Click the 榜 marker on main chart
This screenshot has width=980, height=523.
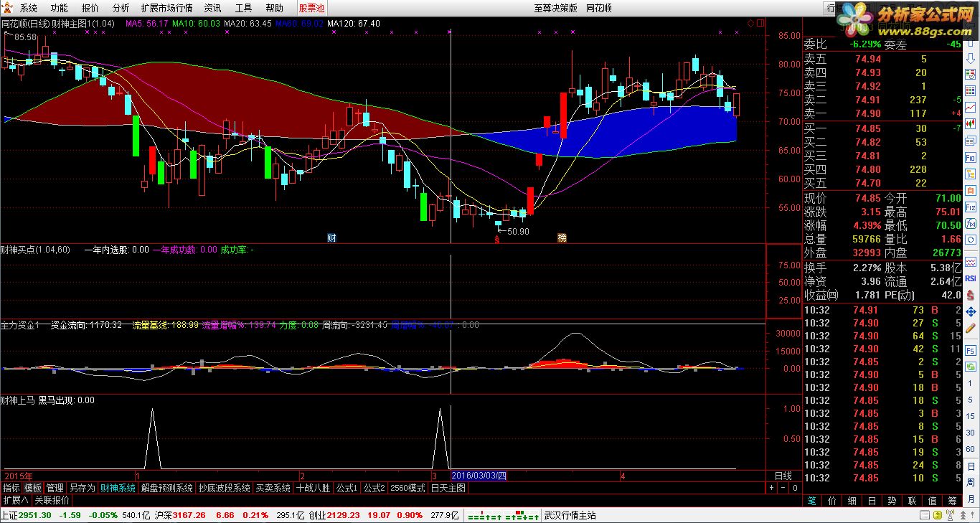(x=562, y=237)
